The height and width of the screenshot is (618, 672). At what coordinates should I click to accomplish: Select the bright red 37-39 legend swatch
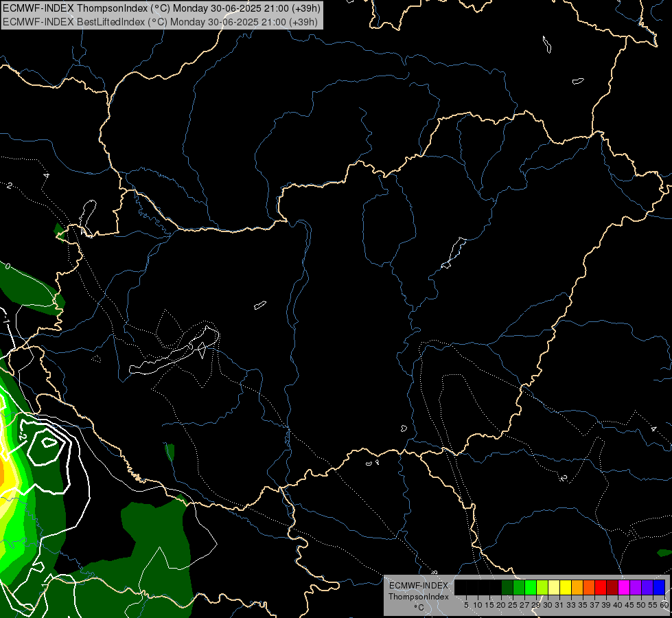[x=601, y=587]
